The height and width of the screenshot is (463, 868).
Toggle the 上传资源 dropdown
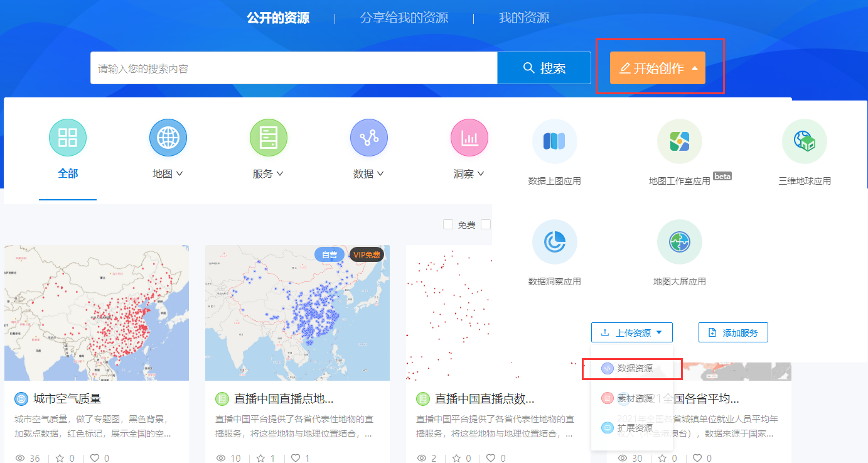tap(631, 333)
